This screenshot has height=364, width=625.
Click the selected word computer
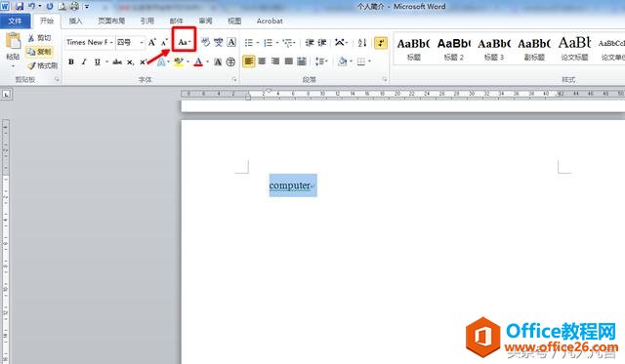tap(290, 185)
